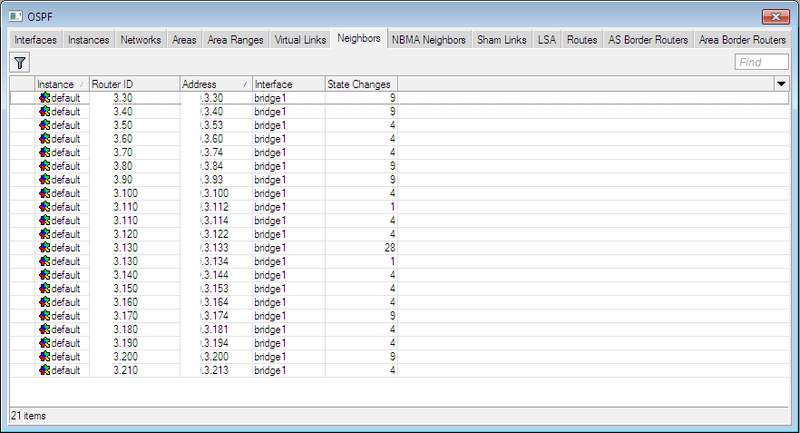
Task: Open the Networks tab
Action: tap(140, 40)
